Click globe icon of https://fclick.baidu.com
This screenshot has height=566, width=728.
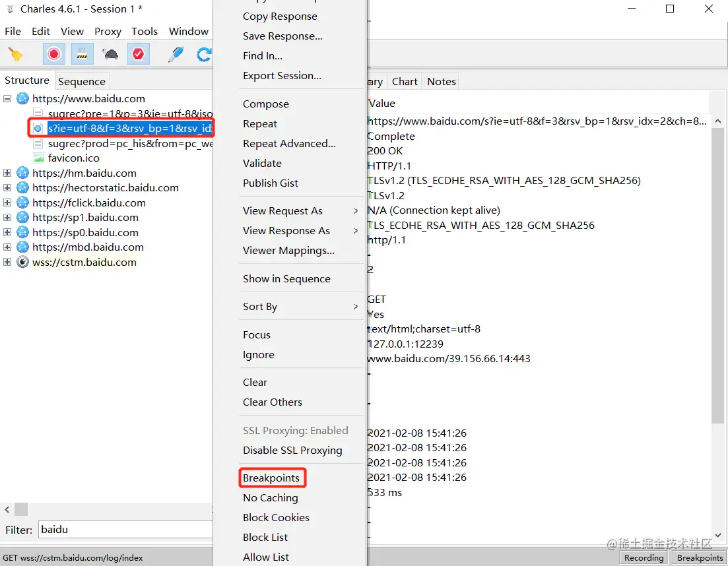click(22, 203)
